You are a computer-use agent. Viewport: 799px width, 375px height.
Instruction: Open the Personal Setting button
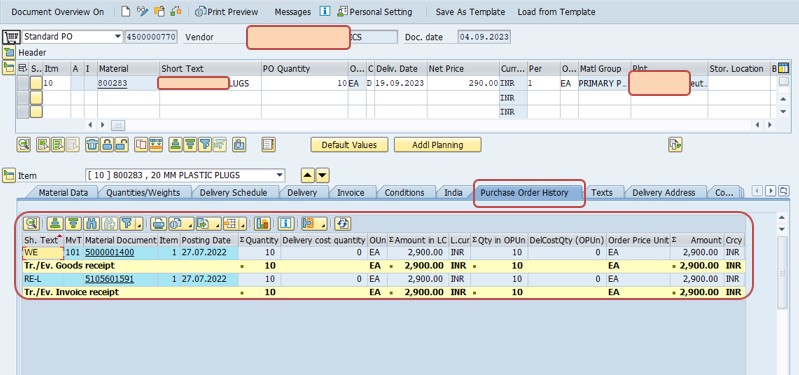(375, 11)
